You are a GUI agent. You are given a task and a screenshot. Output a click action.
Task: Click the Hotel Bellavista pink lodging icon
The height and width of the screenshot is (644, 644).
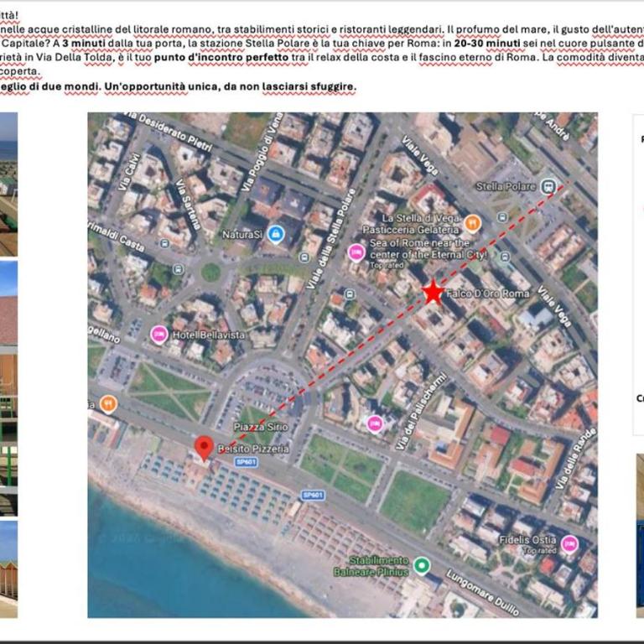click(159, 335)
